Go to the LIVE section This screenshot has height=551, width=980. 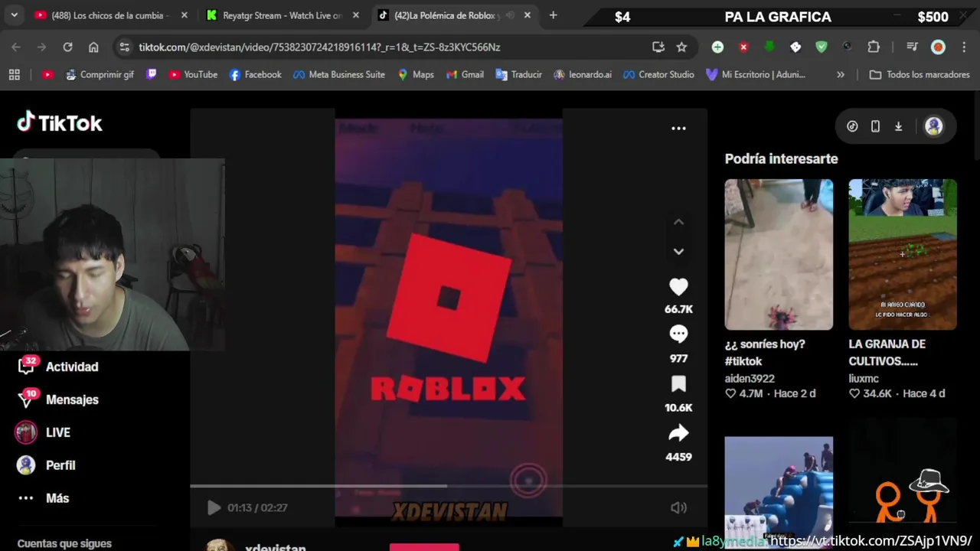(43, 432)
